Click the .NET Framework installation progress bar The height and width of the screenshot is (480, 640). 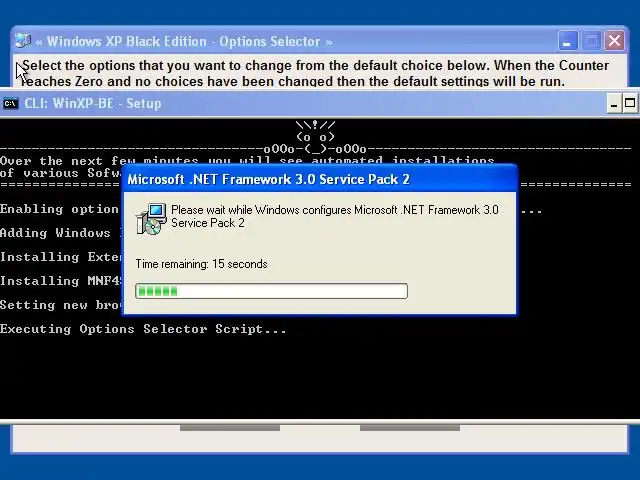point(271,291)
